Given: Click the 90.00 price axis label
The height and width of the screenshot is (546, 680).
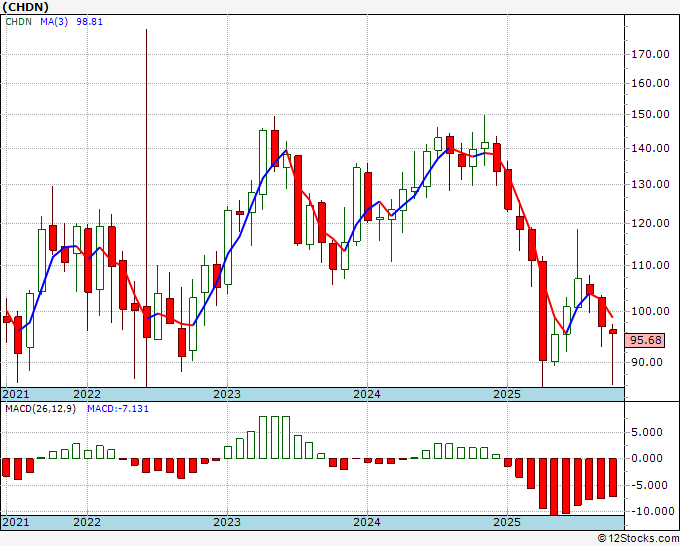Looking at the screenshot, I should [647, 362].
